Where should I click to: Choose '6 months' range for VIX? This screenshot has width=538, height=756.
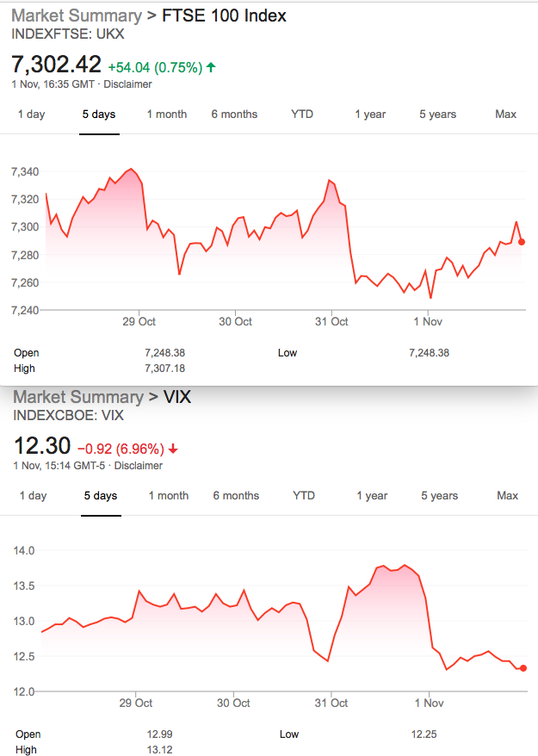236,496
